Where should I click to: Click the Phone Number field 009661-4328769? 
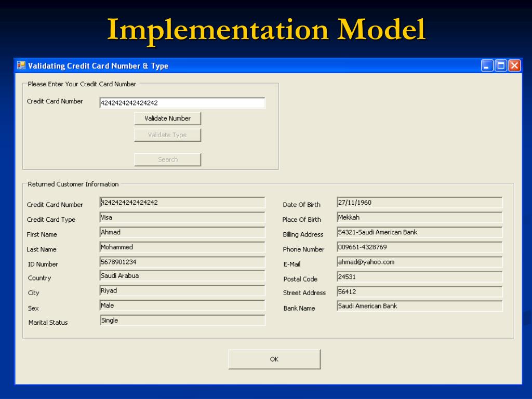[419, 247]
